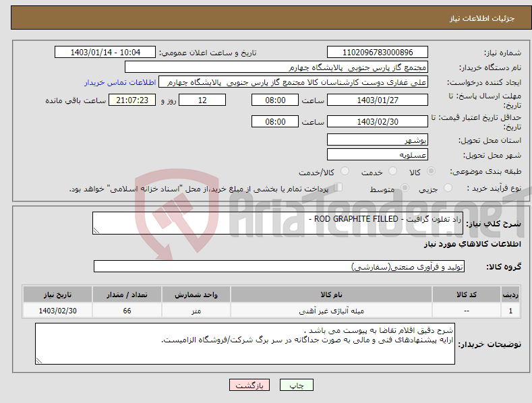
Task: Click the delivery province field بوشهر
Action: pos(378,139)
